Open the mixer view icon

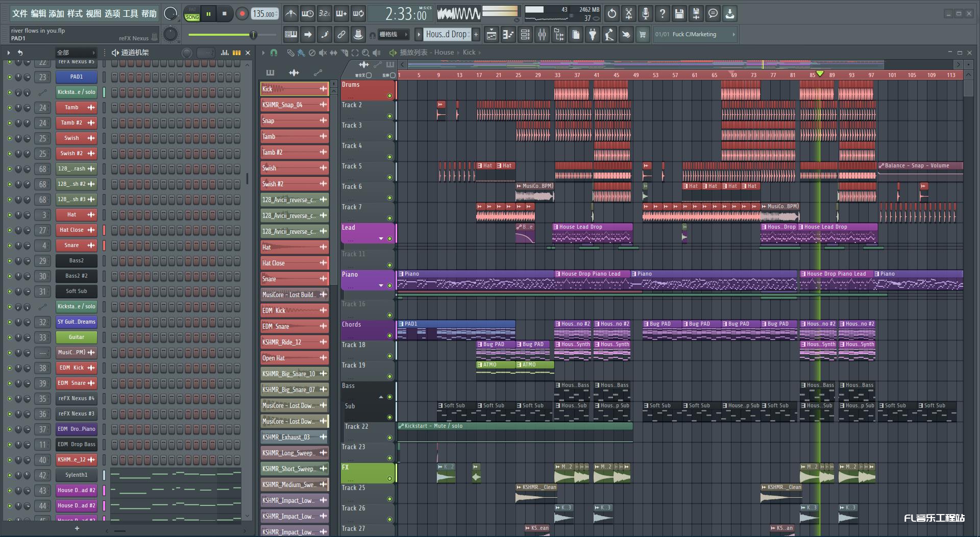[x=542, y=35]
